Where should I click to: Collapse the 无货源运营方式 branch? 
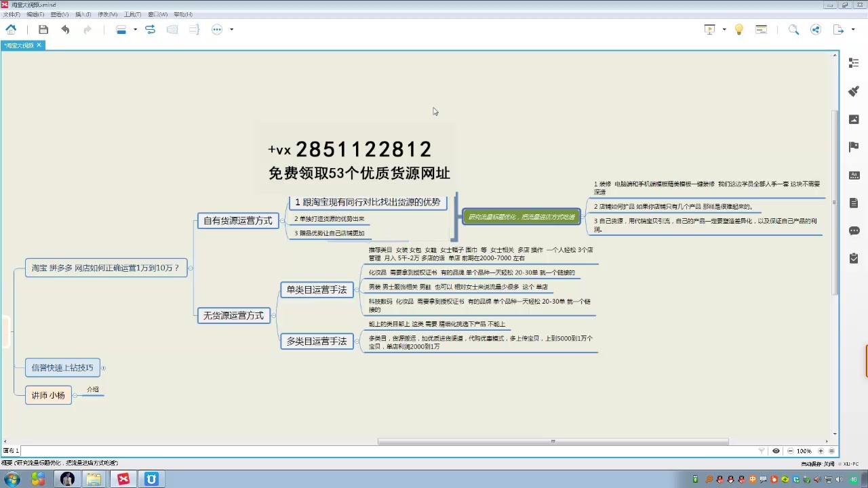tap(274, 315)
